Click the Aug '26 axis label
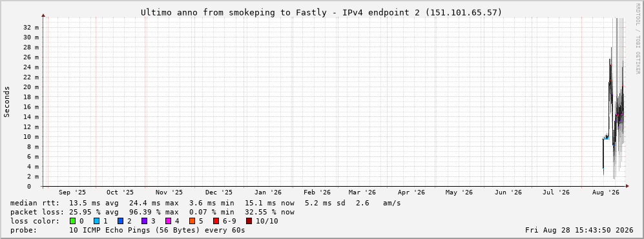Image resolution: width=644 pixels, height=239 pixels. (x=606, y=192)
